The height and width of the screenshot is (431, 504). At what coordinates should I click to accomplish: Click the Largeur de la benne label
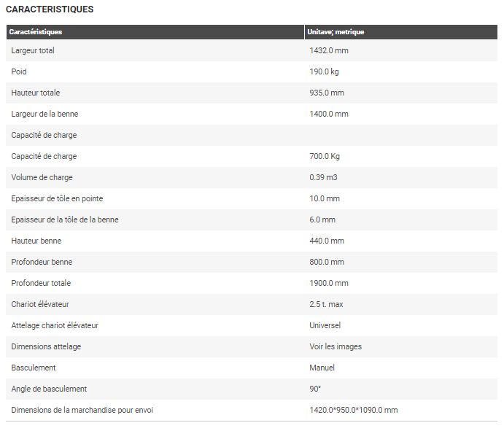pyautogui.click(x=44, y=114)
